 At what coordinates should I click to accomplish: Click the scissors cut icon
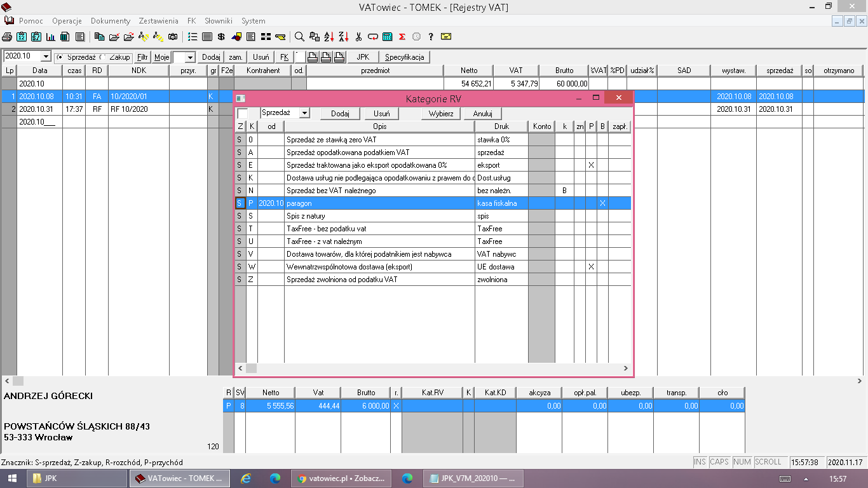(x=358, y=37)
